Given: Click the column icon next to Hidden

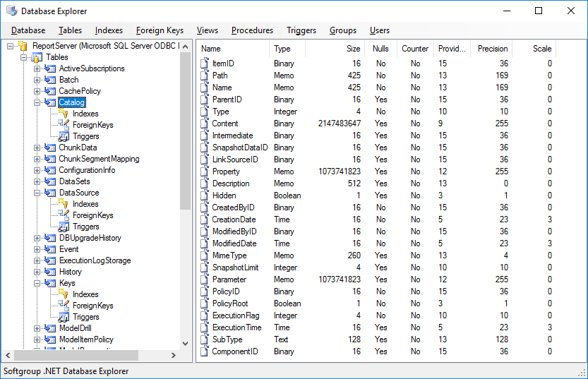Looking at the screenshot, I should [205, 195].
